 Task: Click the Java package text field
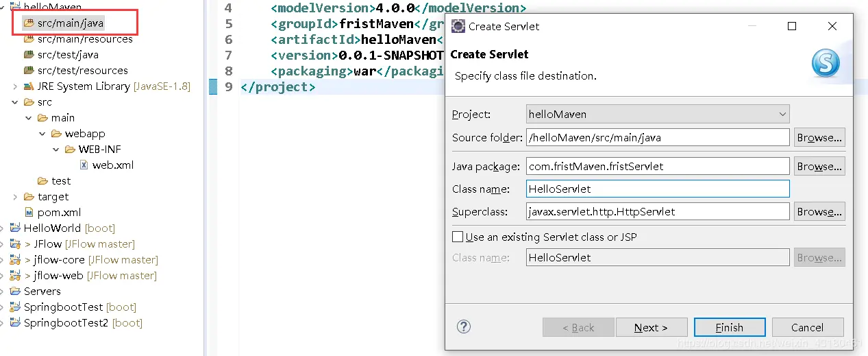point(658,166)
